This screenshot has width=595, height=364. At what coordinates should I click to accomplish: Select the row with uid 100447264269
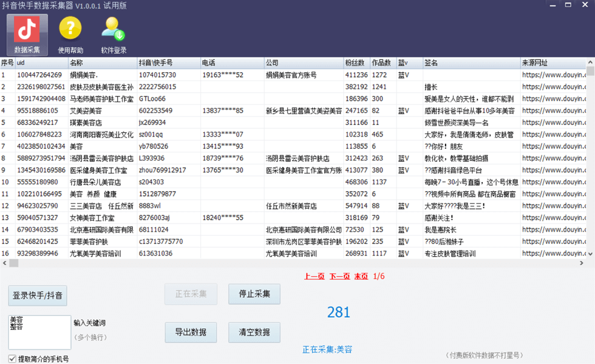[x=293, y=75]
